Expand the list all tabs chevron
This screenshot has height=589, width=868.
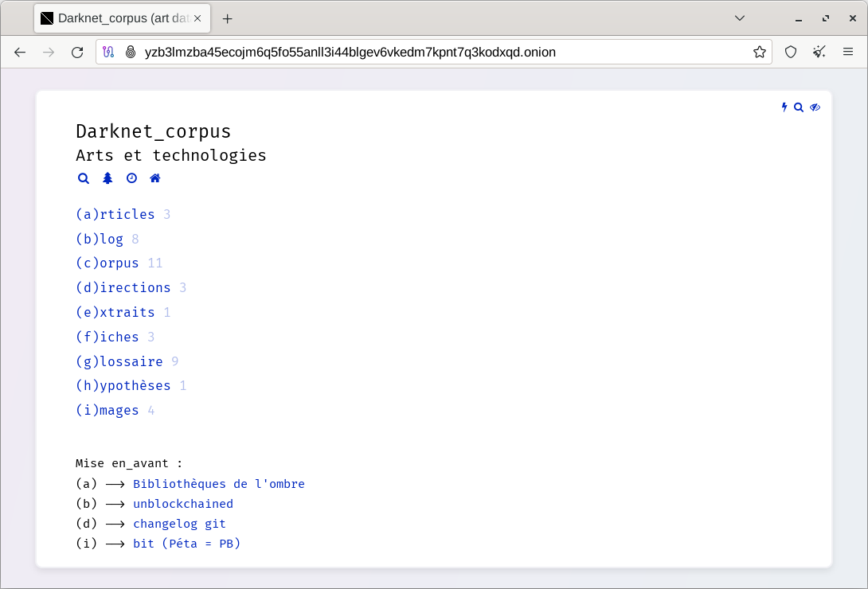click(x=740, y=18)
